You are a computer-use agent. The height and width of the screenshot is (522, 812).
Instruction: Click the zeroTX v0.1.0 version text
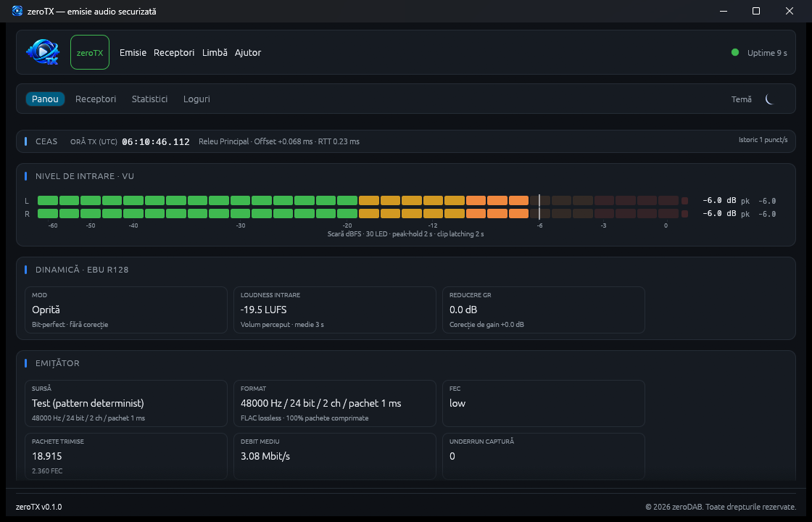pyautogui.click(x=39, y=507)
